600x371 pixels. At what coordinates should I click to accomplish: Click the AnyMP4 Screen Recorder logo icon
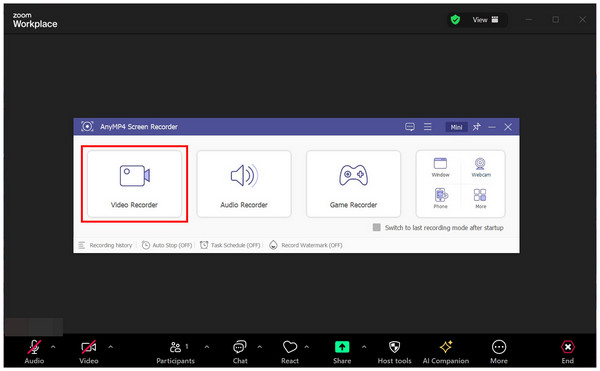tap(87, 127)
